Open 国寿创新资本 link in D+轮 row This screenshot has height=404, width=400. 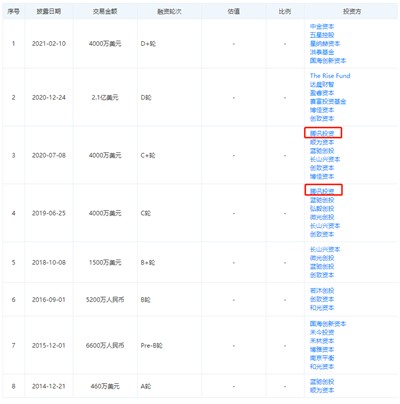click(328, 61)
